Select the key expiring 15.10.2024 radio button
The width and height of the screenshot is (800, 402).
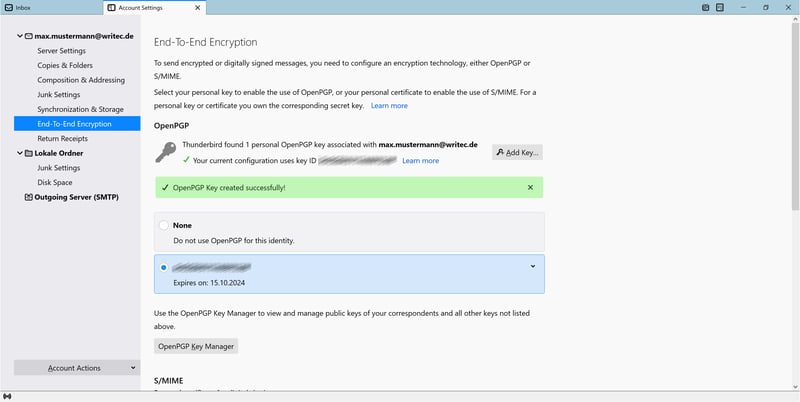point(163,267)
